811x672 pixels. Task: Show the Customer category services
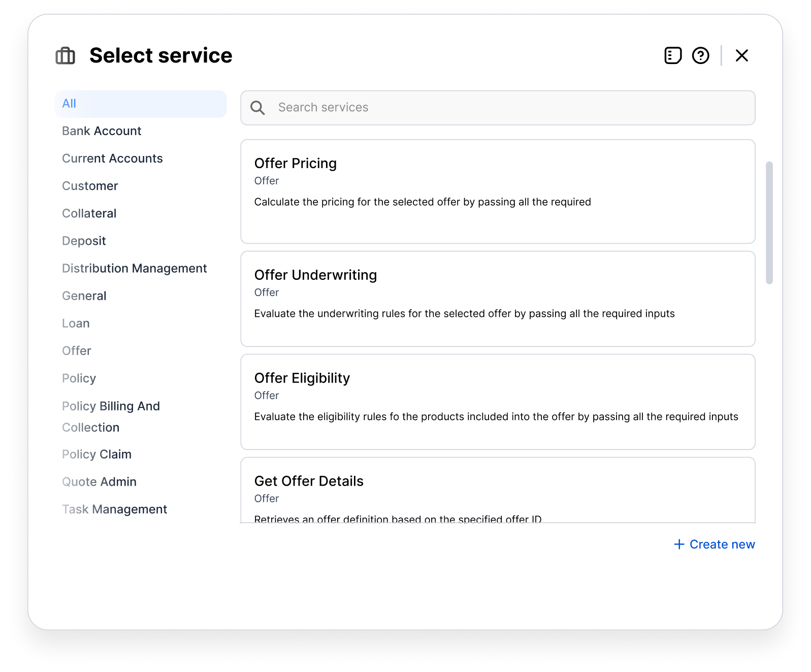90,186
